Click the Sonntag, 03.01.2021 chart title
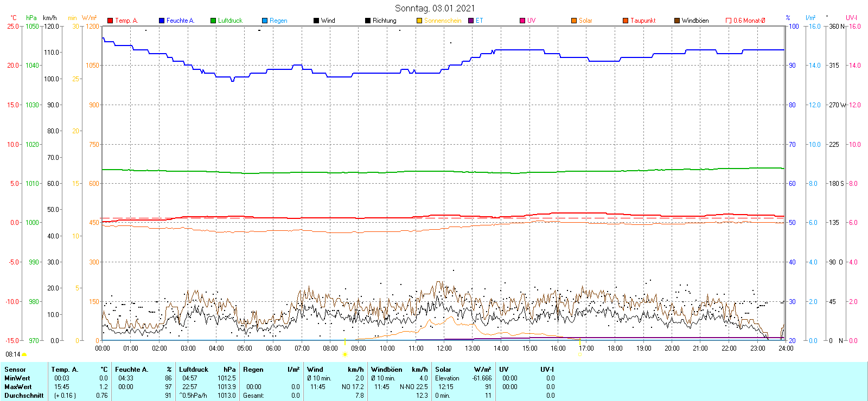The height and width of the screenshot is (401, 868). coord(435,8)
